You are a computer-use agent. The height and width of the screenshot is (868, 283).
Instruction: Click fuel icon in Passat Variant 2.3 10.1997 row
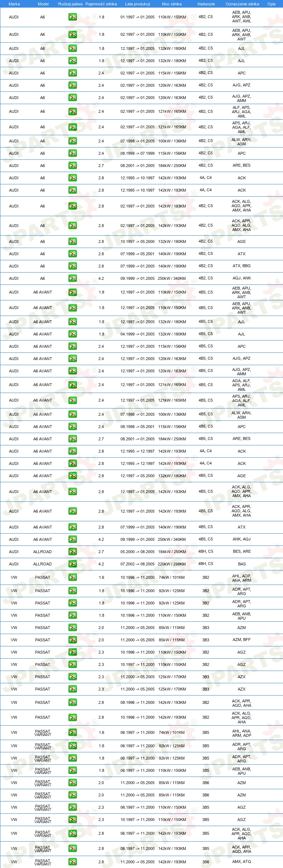tap(72, 820)
